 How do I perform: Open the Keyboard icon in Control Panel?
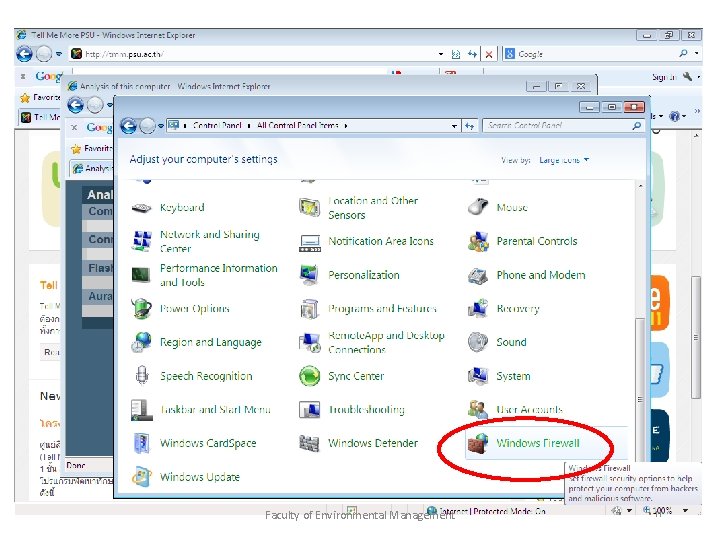coord(141,208)
